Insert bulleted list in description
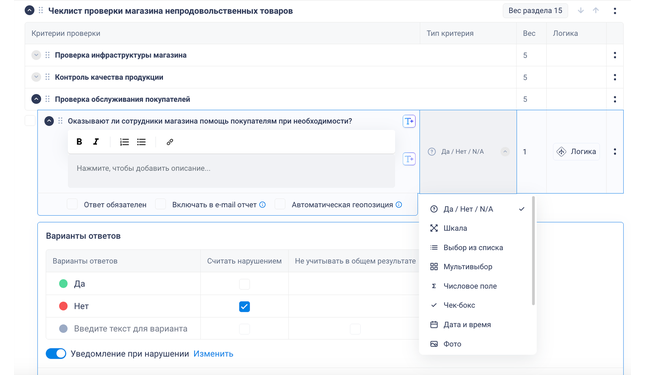The height and width of the screenshot is (375, 646). point(141,142)
